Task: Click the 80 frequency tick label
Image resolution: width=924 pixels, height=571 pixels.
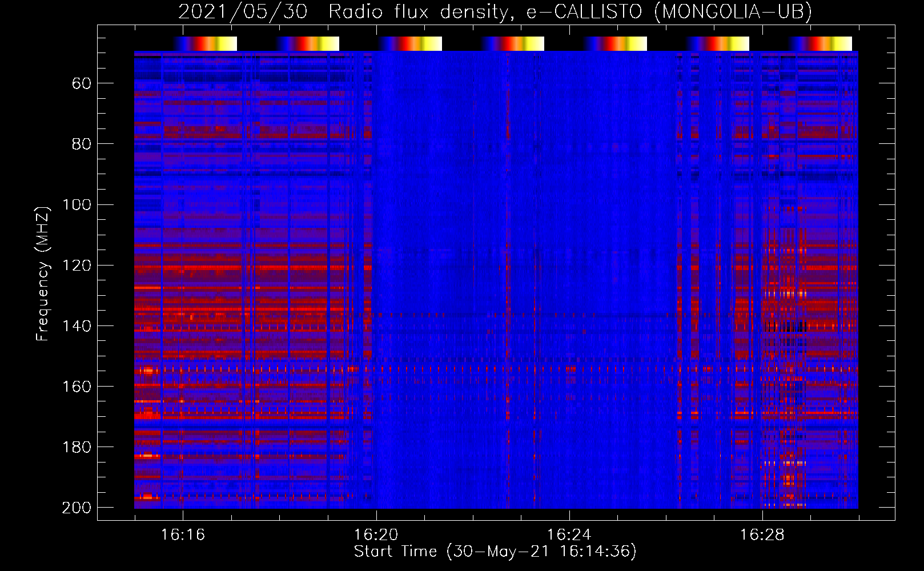Action: point(82,144)
